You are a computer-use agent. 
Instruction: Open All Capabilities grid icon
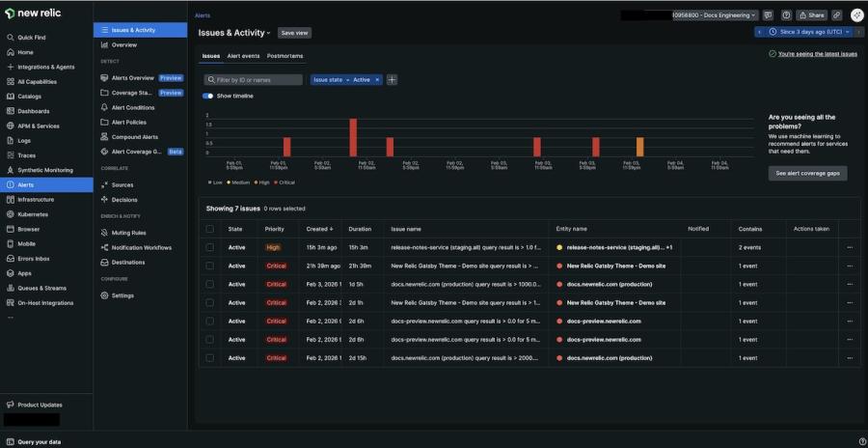point(10,81)
